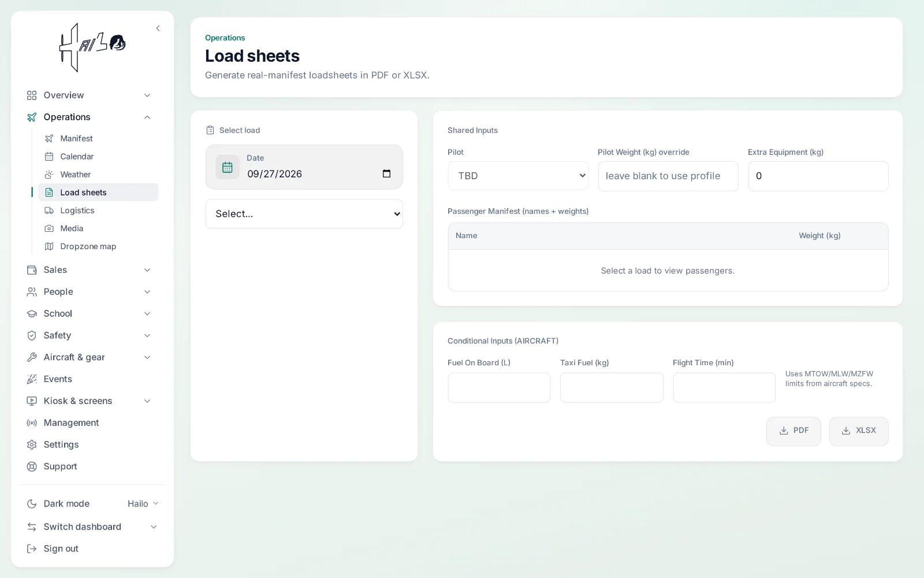
Task: Click the Settings gear icon
Action: click(x=32, y=444)
